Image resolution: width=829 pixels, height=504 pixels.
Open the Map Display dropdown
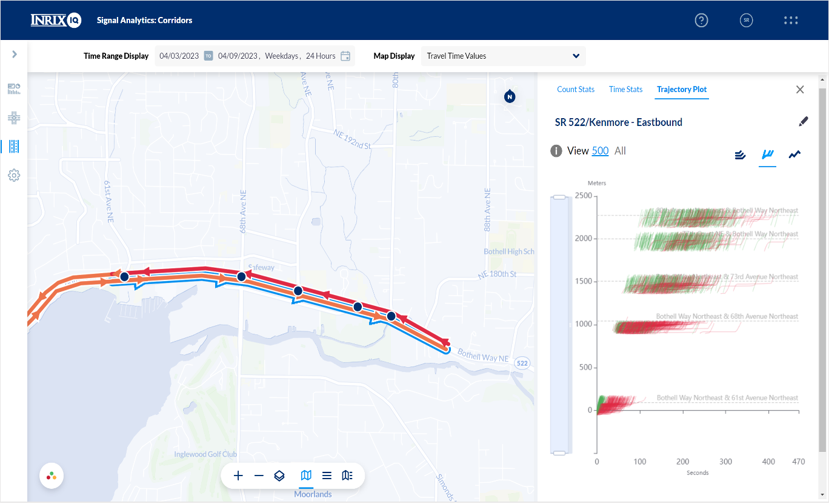click(x=503, y=56)
